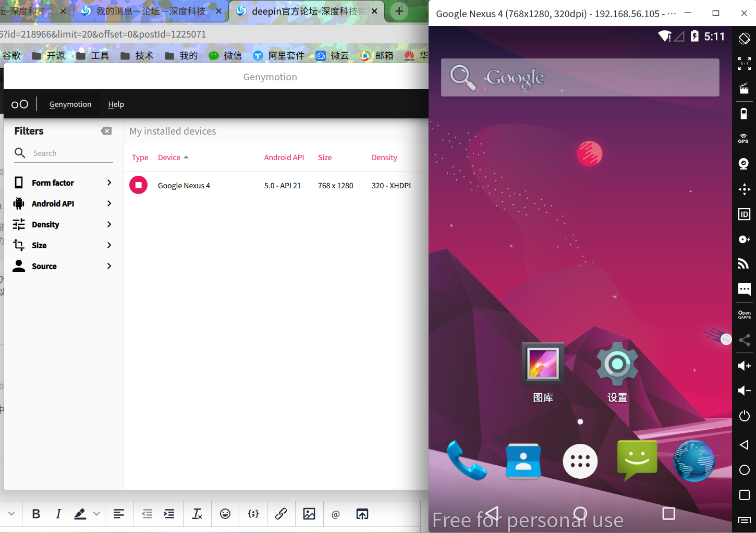Open the 开源 bookmarks folder

48,55
